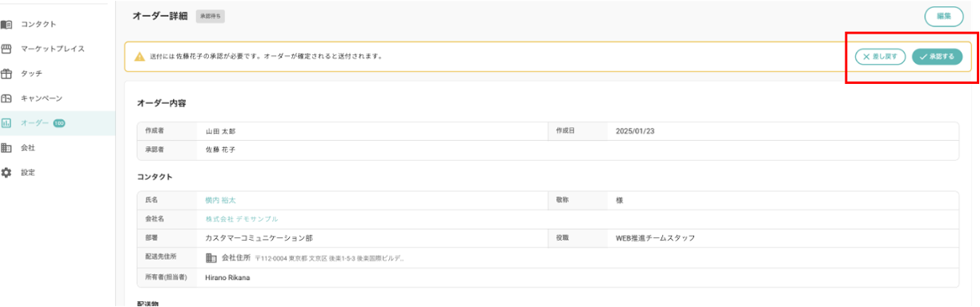Click the approval-required warning message text

[x=266, y=57]
